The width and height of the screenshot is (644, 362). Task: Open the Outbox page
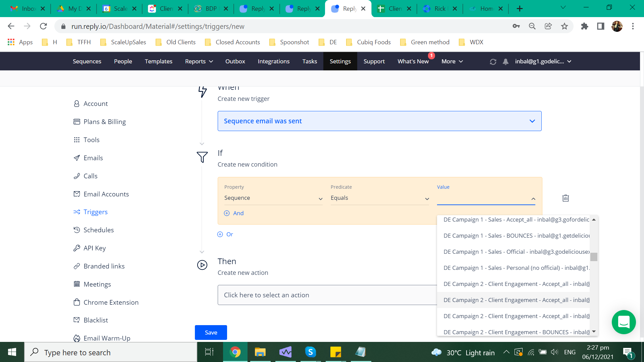tap(235, 61)
